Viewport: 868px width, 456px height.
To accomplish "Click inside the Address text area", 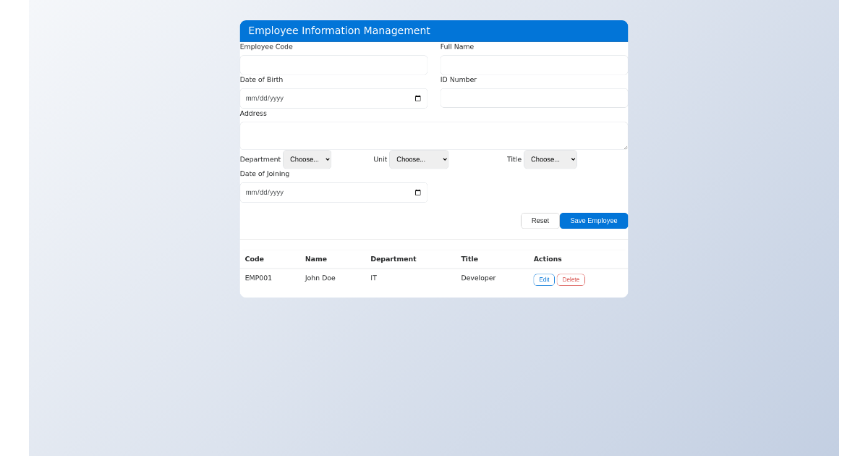I will point(433,135).
